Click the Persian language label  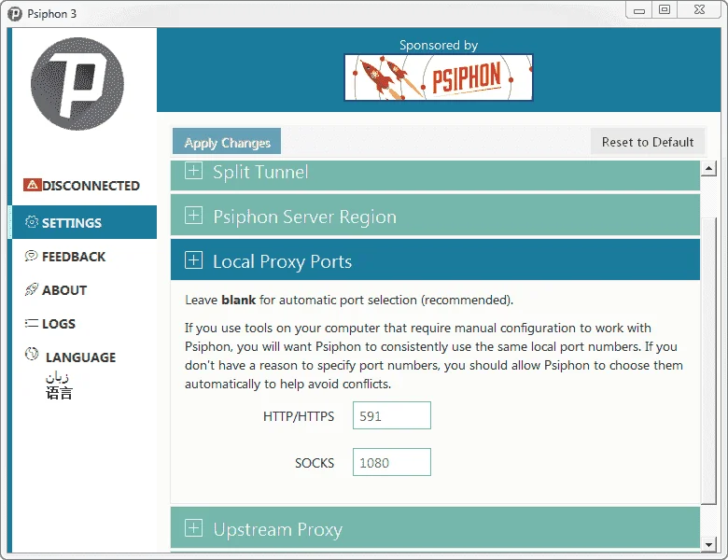57,376
